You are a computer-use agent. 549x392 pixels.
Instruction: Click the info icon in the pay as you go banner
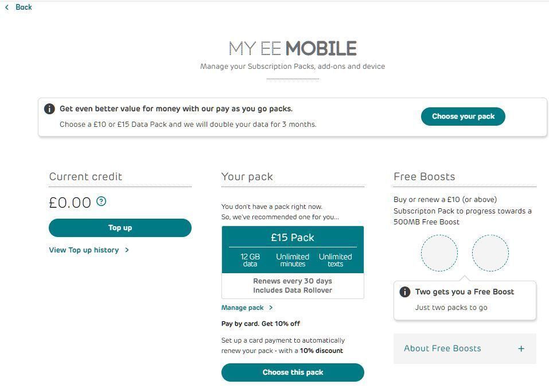click(49, 108)
